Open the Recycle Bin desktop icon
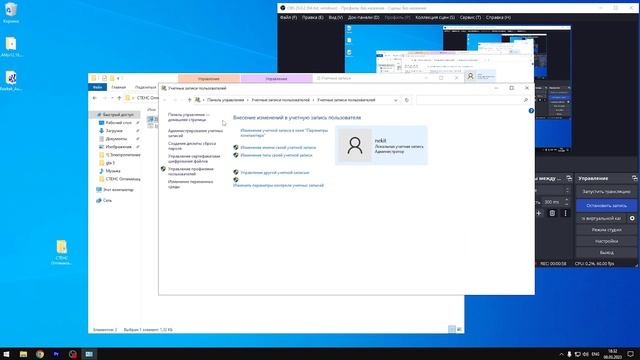The height and width of the screenshot is (360, 640). coord(11,12)
